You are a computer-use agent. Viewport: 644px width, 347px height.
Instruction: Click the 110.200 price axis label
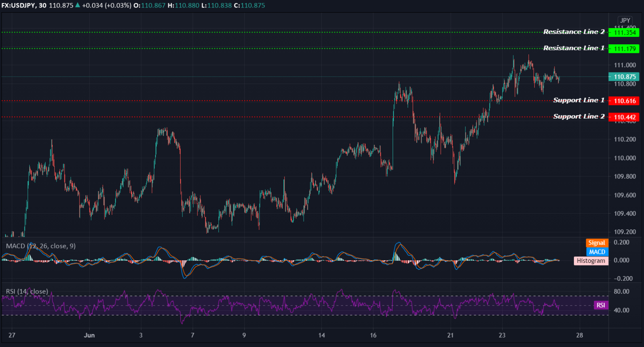pyautogui.click(x=625, y=139)
